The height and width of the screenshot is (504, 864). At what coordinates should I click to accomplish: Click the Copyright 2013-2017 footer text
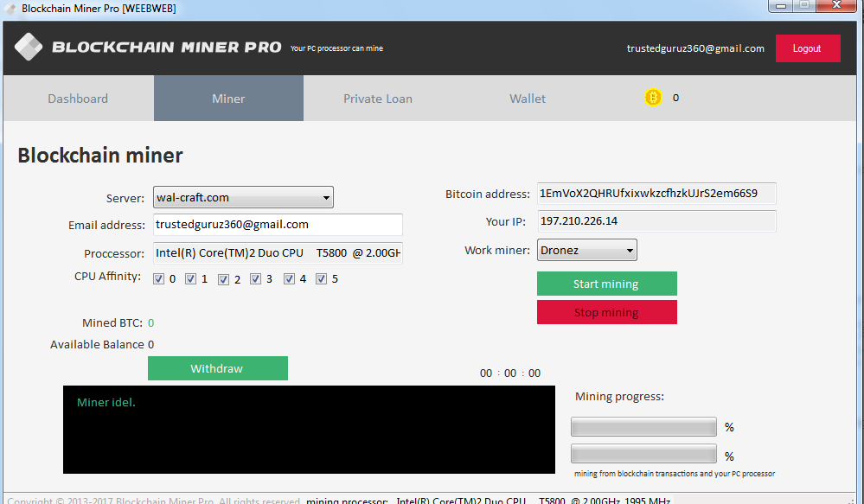(154, 501)
